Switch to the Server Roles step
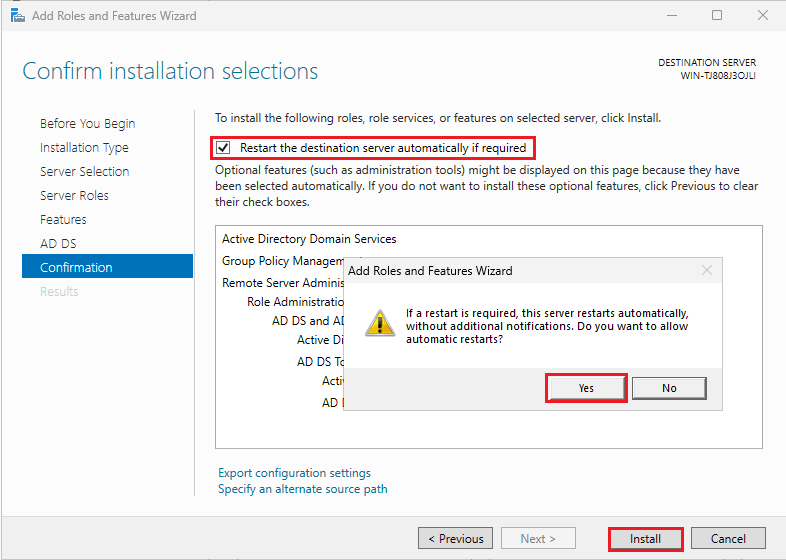 point(74,196)
